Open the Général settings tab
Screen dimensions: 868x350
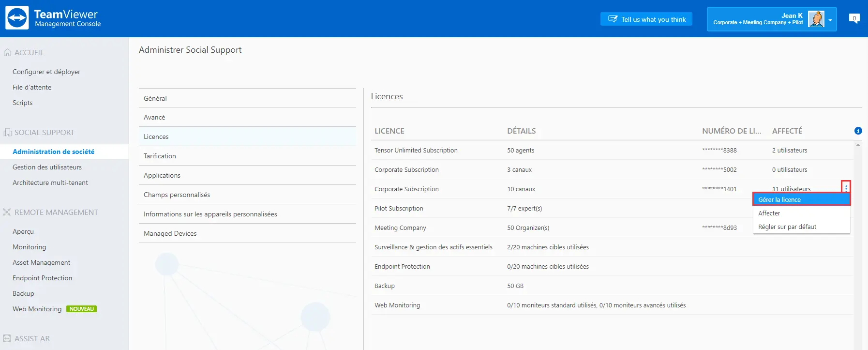click(x=247, y=98)
